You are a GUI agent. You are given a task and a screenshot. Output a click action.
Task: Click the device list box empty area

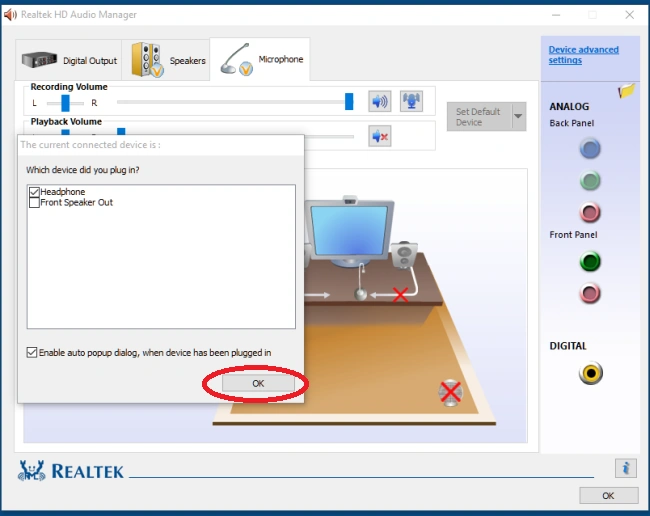coord(161,267)
